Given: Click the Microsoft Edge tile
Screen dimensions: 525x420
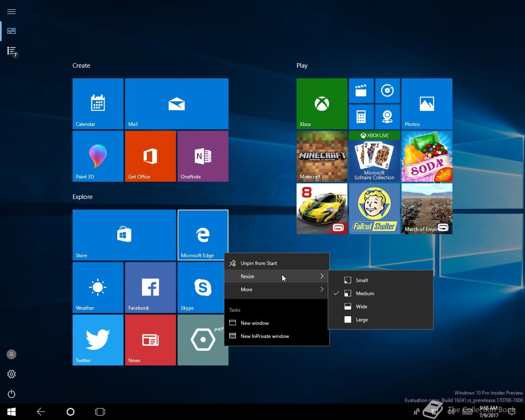Looking at the screenshot, I should point(203,235).
